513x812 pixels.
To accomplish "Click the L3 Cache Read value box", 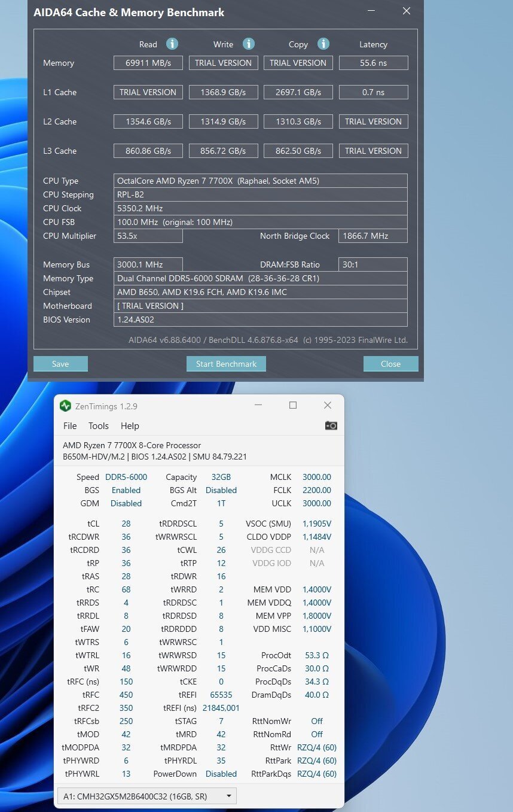I will (148, 151).
